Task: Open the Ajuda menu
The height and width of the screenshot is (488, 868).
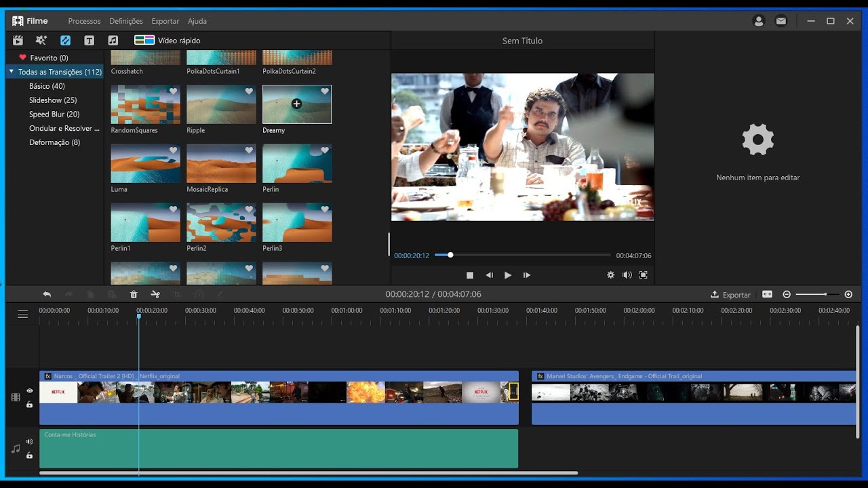Action: (x=197, y=21)
